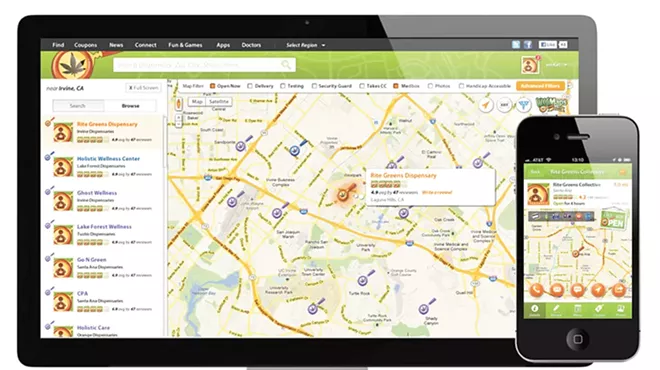This screenshot has width=660, height=370.
Task: Tap the phone's second orange message button
Action: point(557,290)
